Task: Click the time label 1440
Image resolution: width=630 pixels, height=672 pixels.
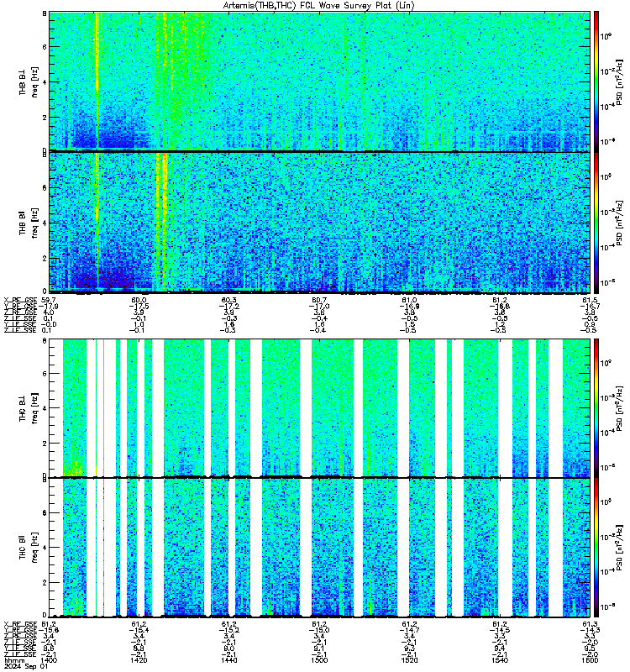Action: coord(228,660)
